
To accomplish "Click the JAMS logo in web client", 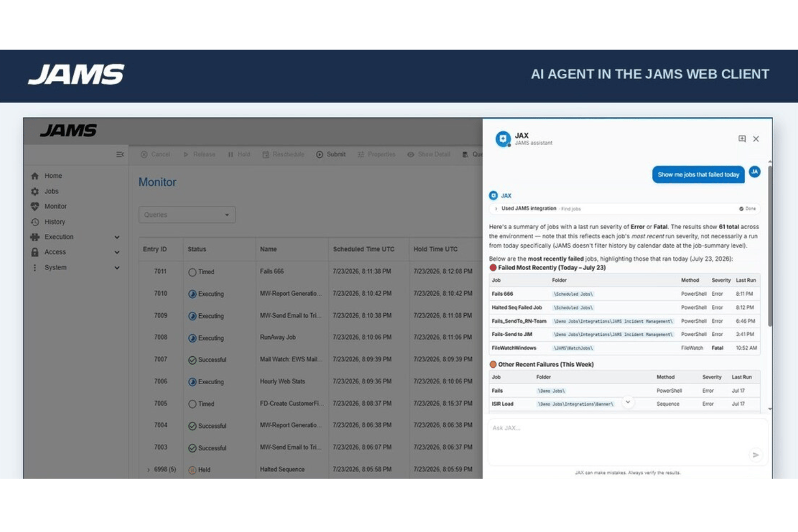I will (x=68, y=130).
